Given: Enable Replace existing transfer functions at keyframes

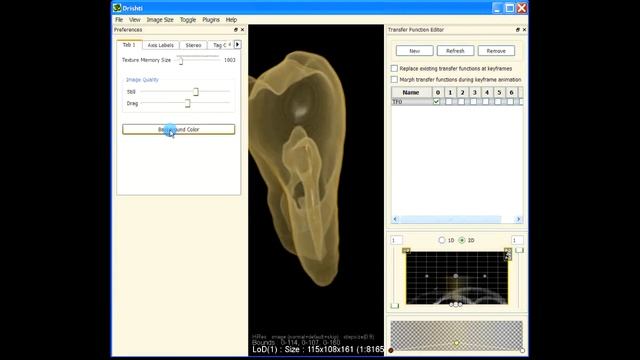Looking at the screenshot, I should 394,69.
